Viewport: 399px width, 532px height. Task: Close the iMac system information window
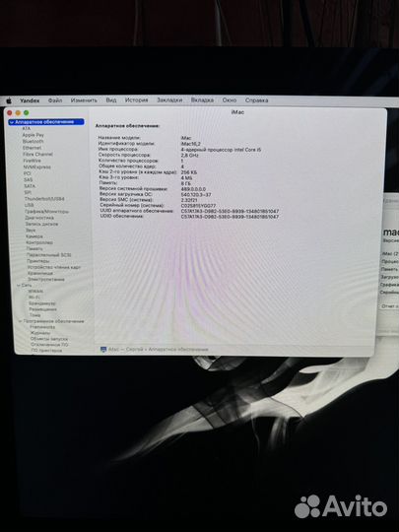click(10, 112)
